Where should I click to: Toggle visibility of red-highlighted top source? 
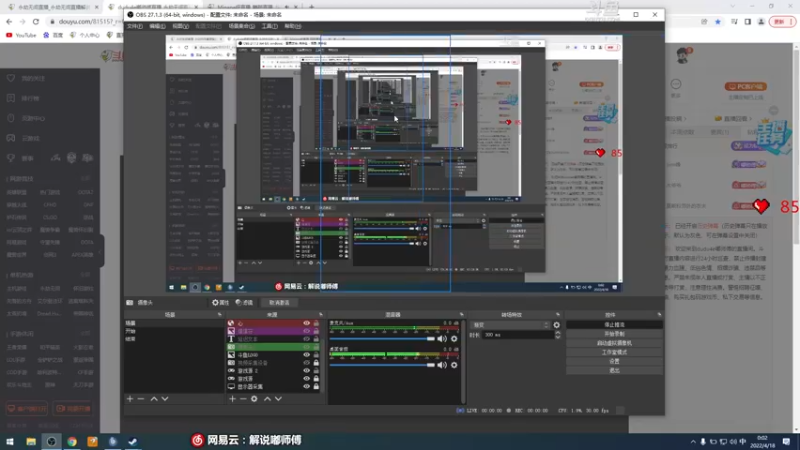click(x=306, y=323)
